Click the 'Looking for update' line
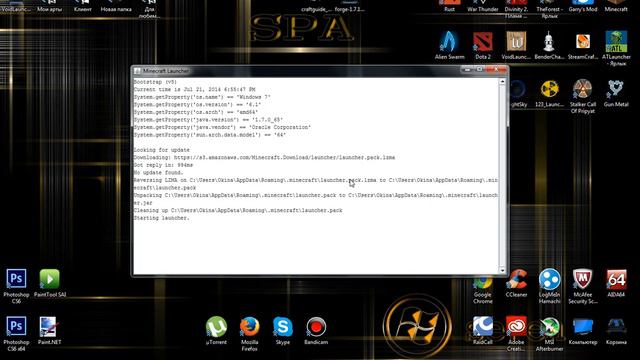The height and width of the screenshot is (360, 640). [x=162, y=150]
